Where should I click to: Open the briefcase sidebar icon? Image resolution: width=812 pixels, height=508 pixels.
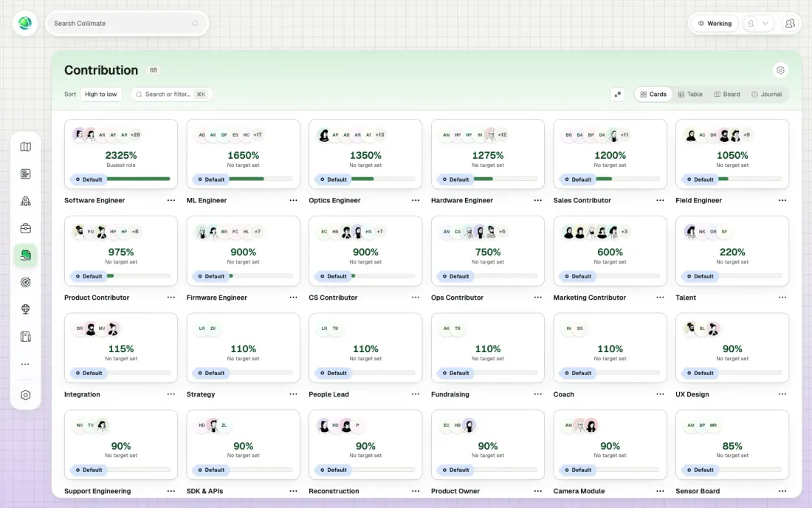point(25,228)
